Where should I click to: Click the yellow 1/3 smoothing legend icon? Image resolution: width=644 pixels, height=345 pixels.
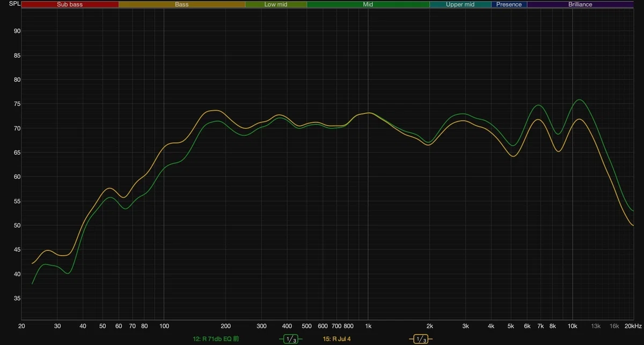pos(421,339)
